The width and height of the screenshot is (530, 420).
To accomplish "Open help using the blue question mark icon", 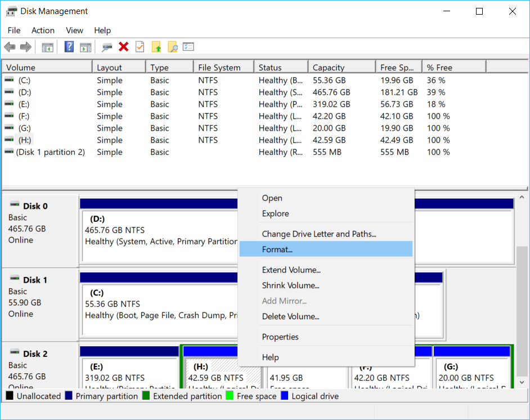I will (69, 47).
